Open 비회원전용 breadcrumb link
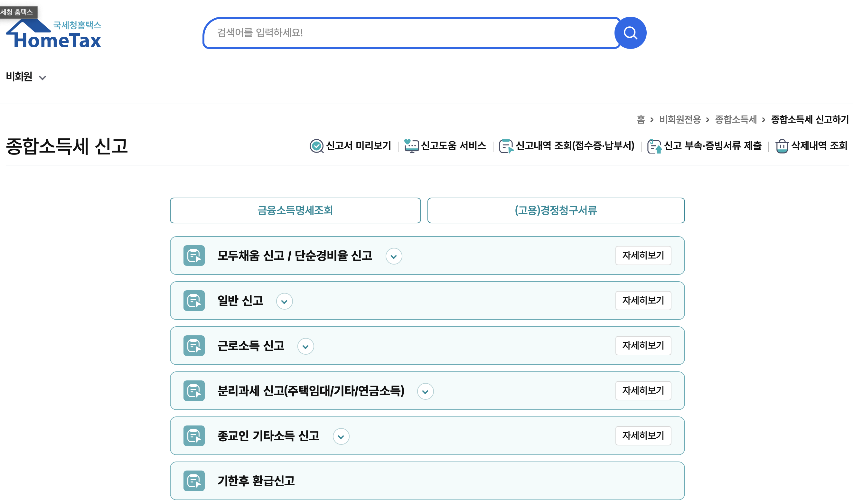The image size is (853, 504). (x=680, y=119)
